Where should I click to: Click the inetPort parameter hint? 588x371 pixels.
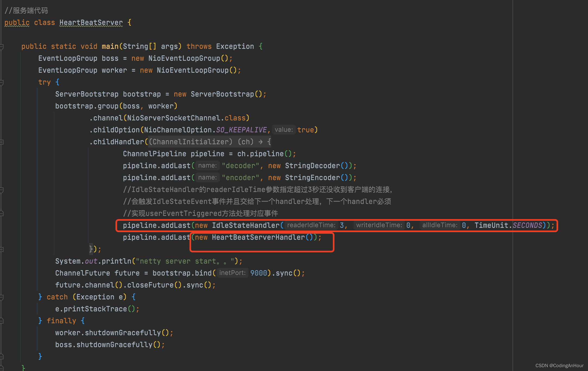coord(232,273)
